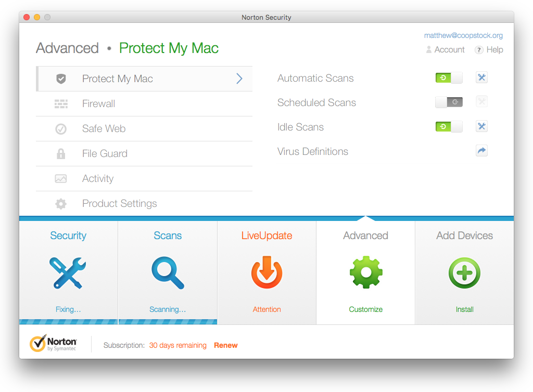
Task: Click the Security wrench and screwdriver icon
Action: click(x=68, y=273)
